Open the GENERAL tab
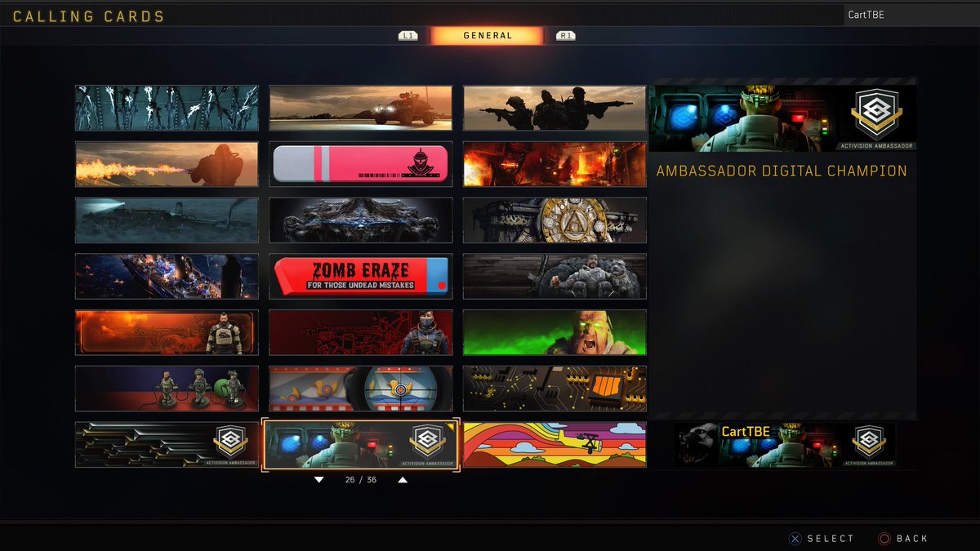The height and width of the screenshot is (551, 980). coord(487,36)
